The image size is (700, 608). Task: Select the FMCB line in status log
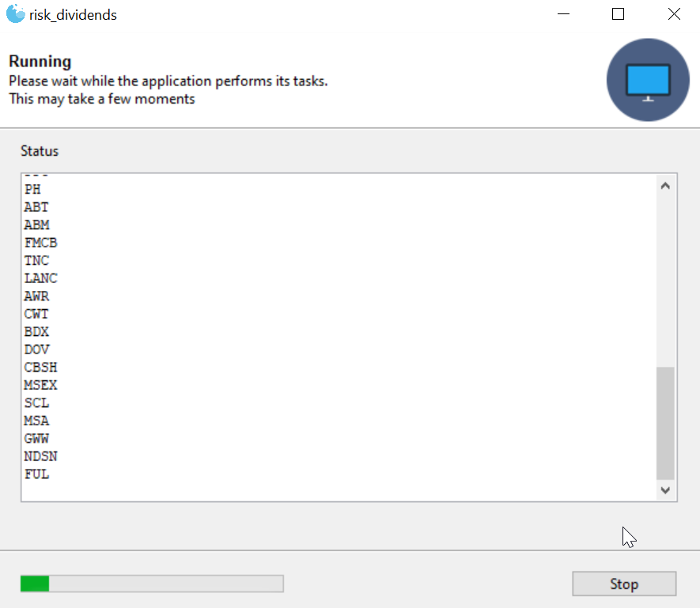pos(41,243)
